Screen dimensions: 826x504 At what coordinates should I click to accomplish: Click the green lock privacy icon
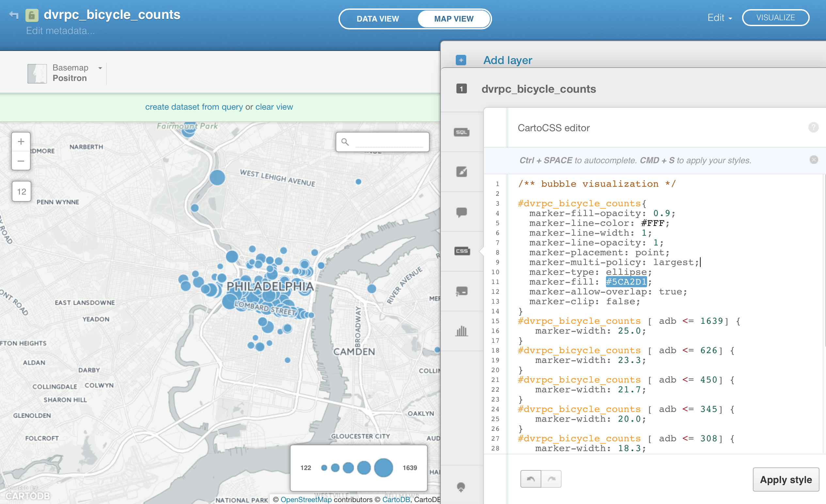pos(32,15)
